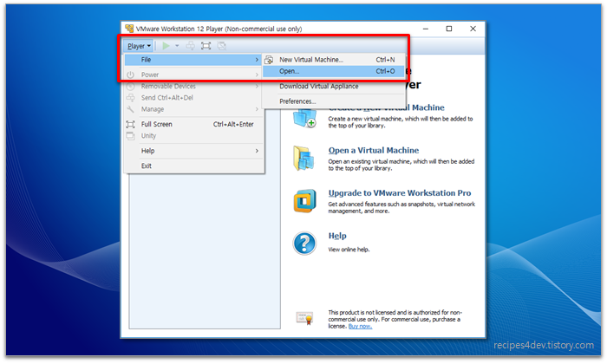607x364 pixels.
Task: Expand the power options arrow beside Play
Action: 177,46
